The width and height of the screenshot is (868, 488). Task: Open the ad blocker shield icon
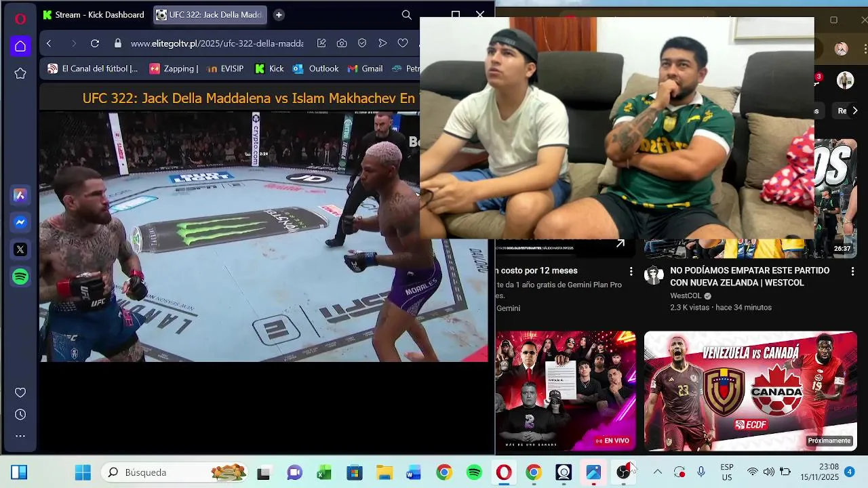coord(362,43)
